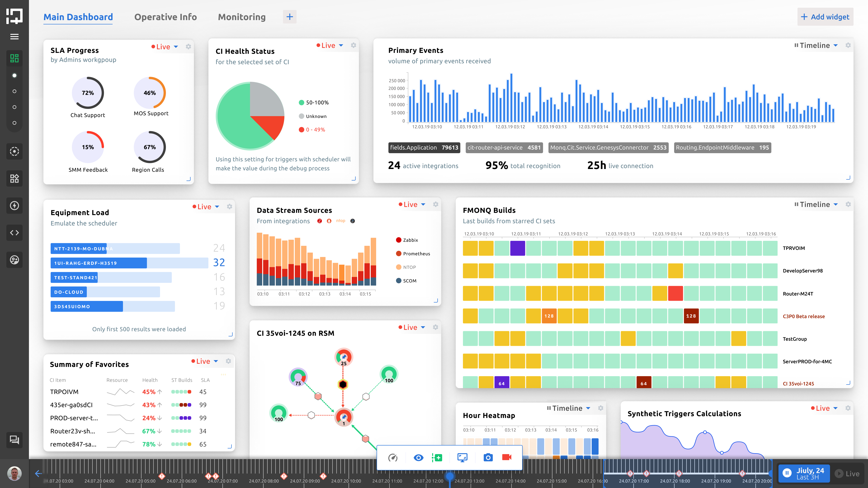The width and height of the screenshot is (868, 488).
Task: Switch to the Operative Info tab
Action: coord(165,17)
